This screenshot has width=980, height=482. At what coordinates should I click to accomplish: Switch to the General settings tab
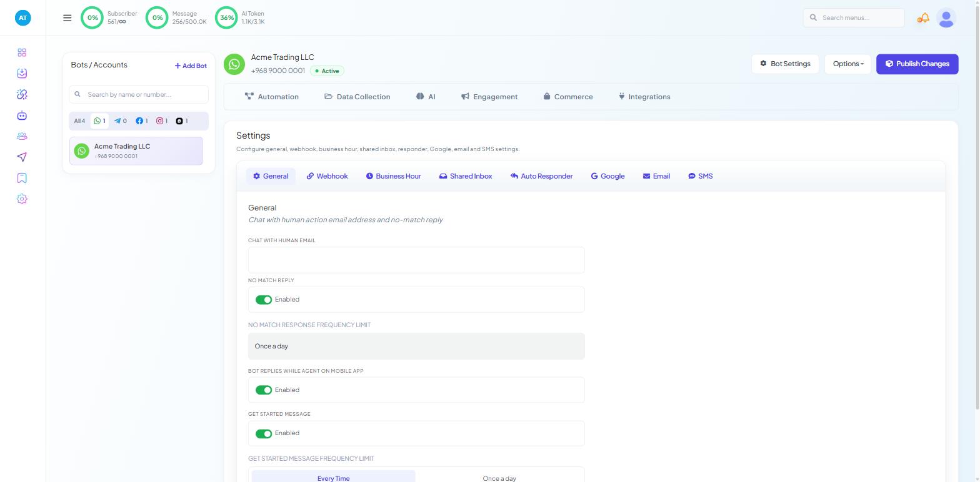coord(271,176)
